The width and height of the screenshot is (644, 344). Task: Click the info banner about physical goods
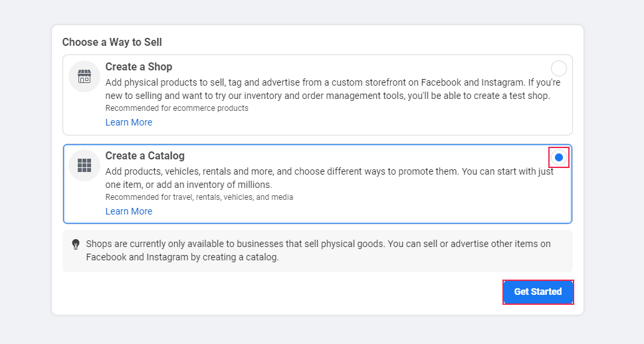click(318, 251)
